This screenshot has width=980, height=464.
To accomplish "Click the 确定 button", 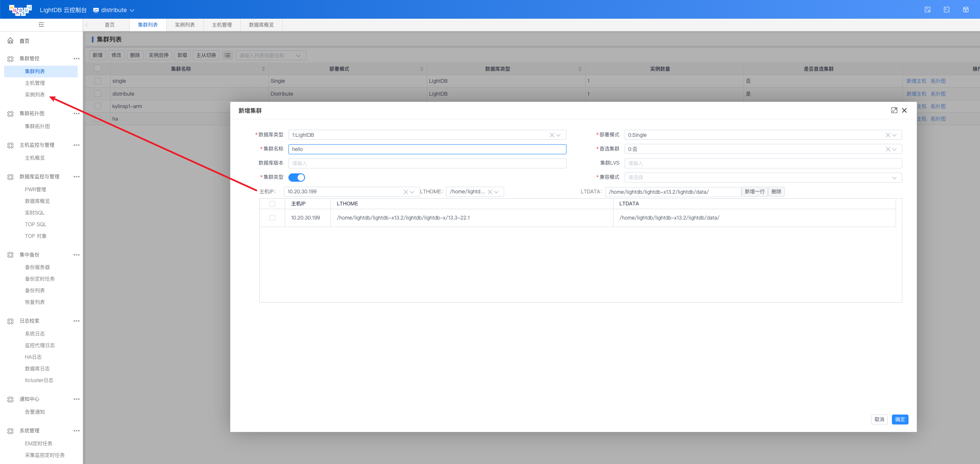I will tap(900, 420).
